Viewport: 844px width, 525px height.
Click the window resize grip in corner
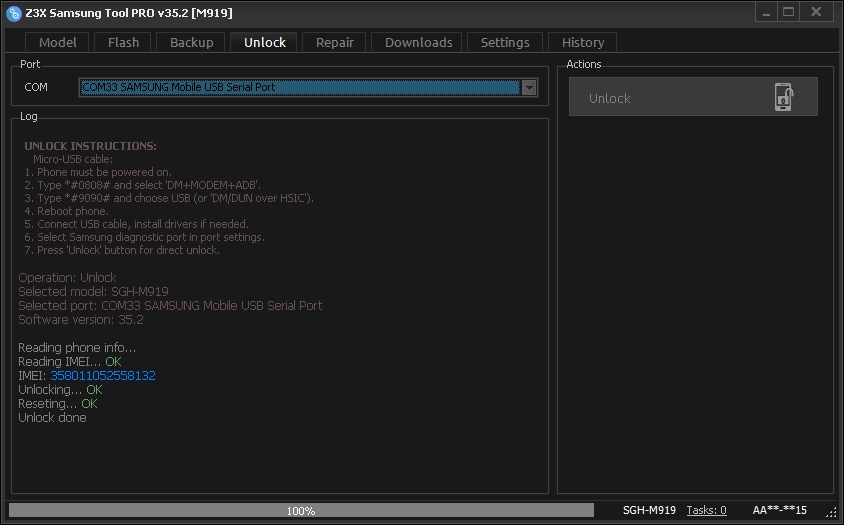[833, 513]
